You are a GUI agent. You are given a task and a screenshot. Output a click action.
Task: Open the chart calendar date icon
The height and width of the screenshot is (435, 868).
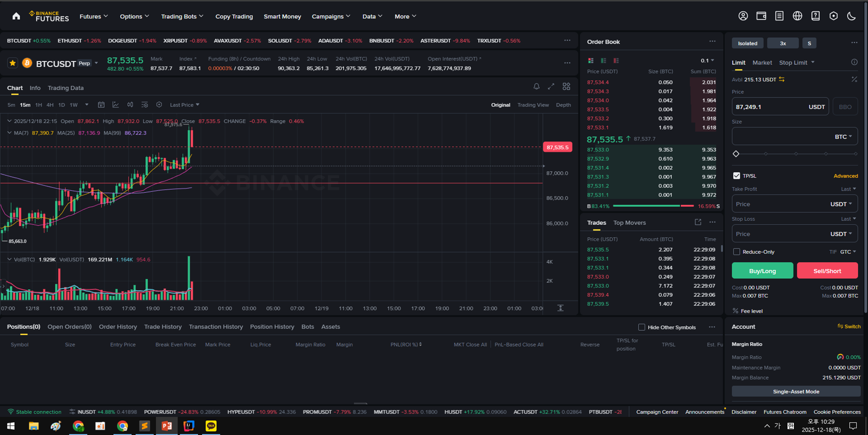click(x=101, y=105)
